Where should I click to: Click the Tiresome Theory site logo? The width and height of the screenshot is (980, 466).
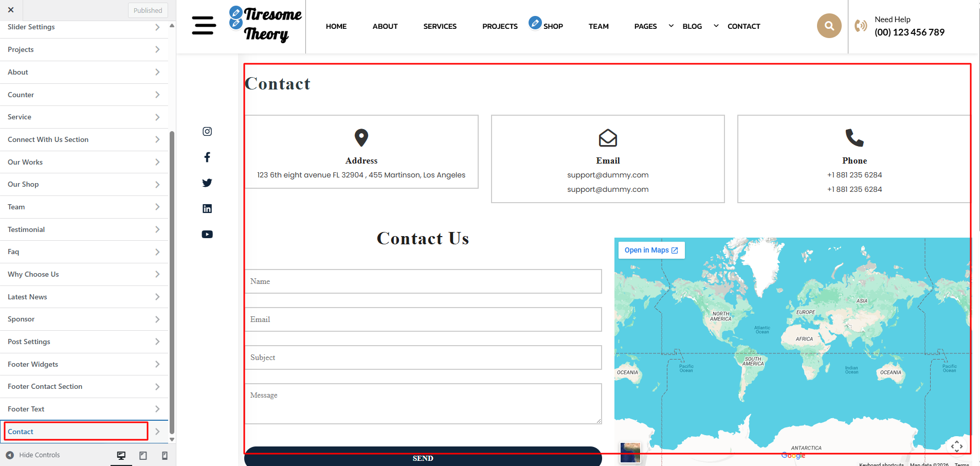[273, 24]
